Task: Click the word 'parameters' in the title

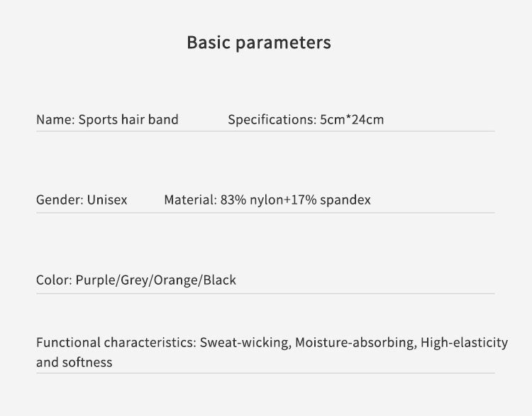Action: tap(283, 43)
